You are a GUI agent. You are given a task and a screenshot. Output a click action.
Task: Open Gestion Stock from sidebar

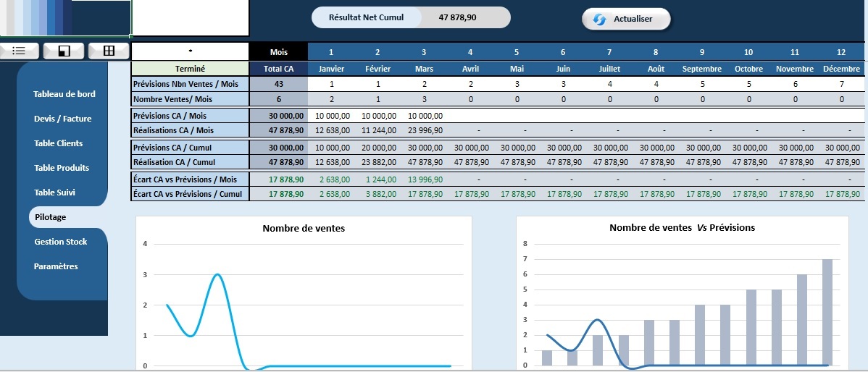tap(60, 242)
